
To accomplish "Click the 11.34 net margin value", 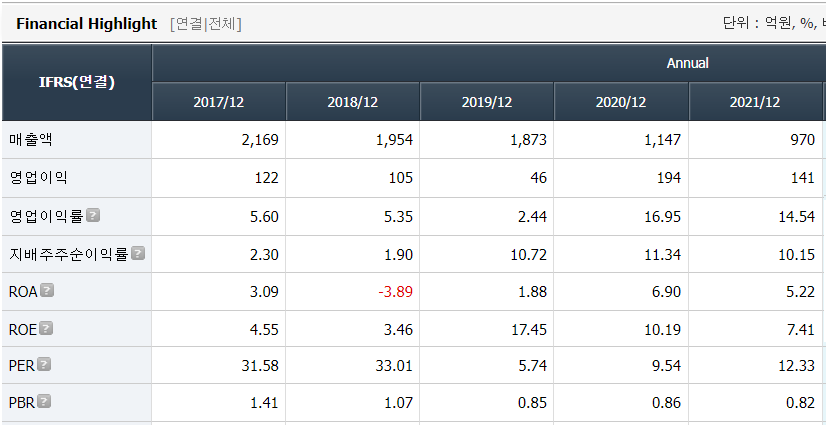I will coord(663,255).
